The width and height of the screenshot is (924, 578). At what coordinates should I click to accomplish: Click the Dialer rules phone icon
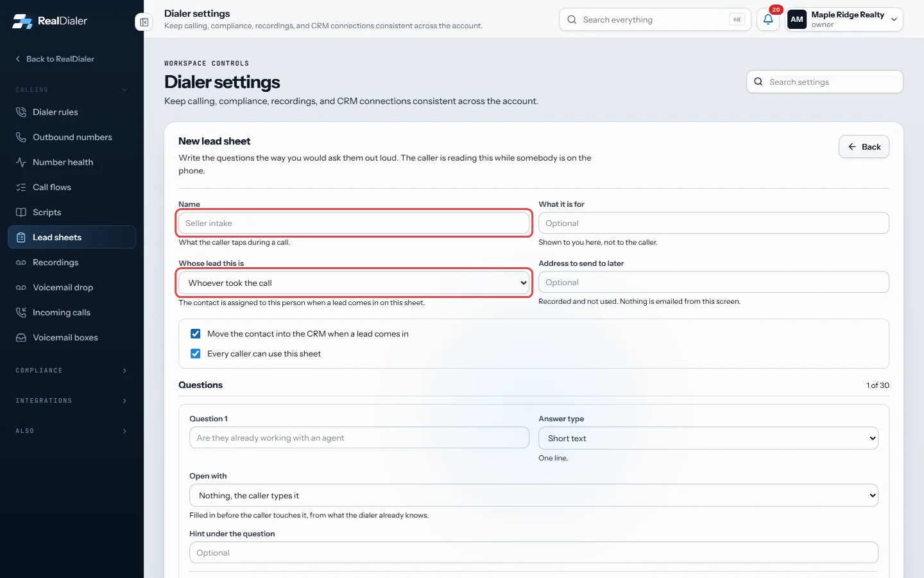(x=21, y=112)
